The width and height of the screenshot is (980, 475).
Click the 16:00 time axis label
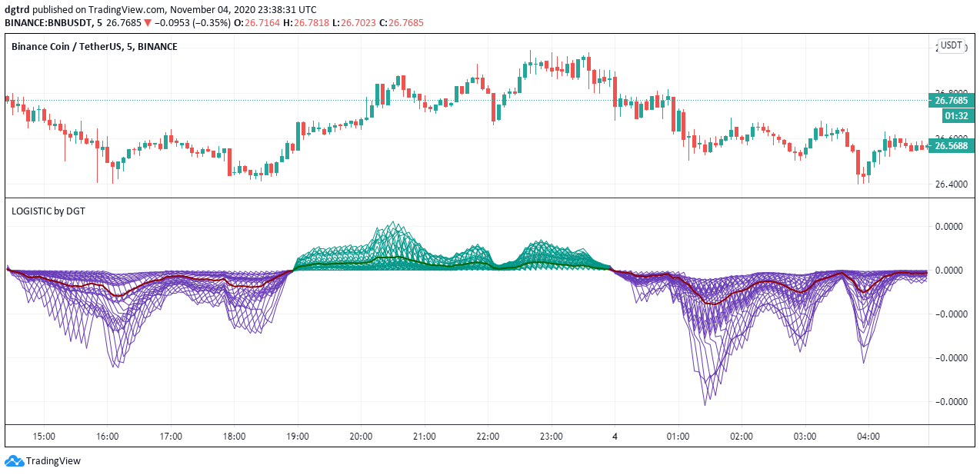coord(108,436)
